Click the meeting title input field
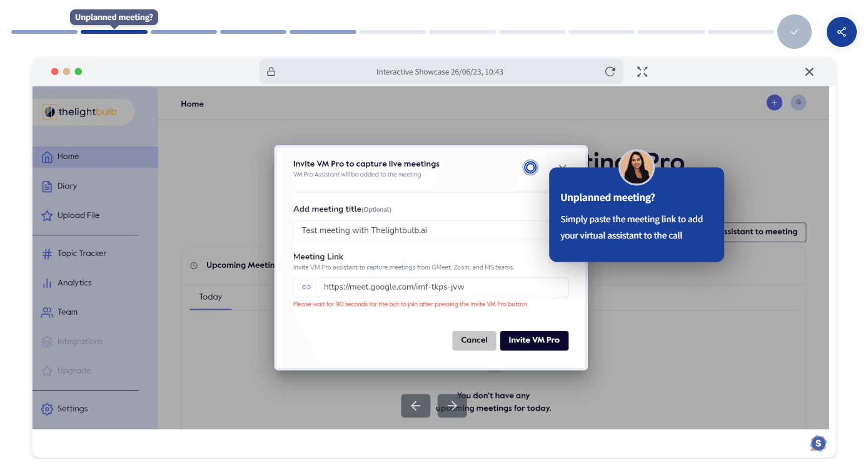This screenshot has width=868, height=467. [431, 230]
